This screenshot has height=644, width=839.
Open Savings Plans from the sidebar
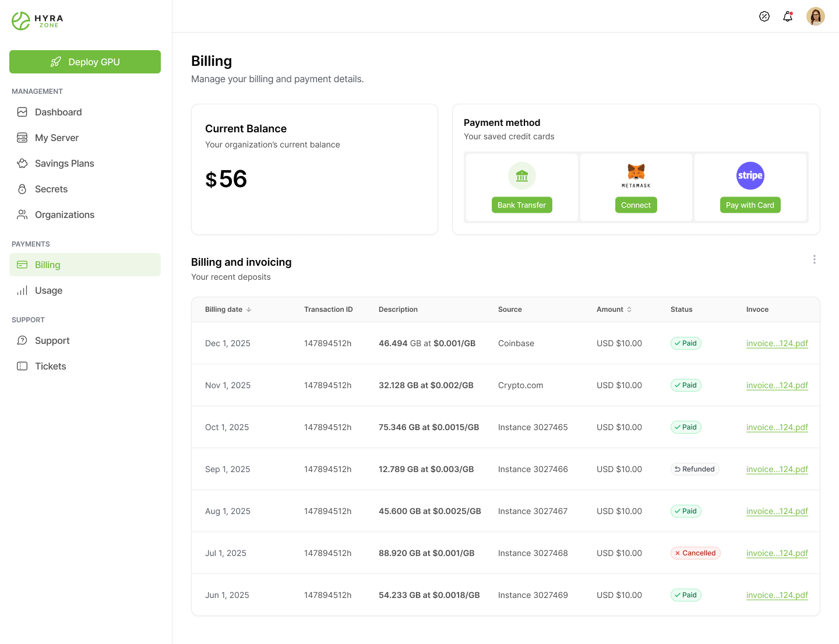click(x=64, y=163)
